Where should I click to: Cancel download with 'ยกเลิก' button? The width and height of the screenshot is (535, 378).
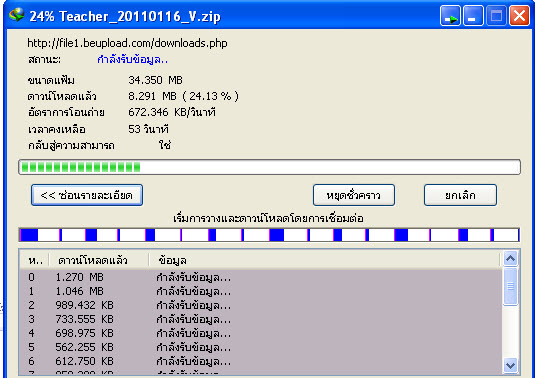pyautogui.click(x=460, y=195)
